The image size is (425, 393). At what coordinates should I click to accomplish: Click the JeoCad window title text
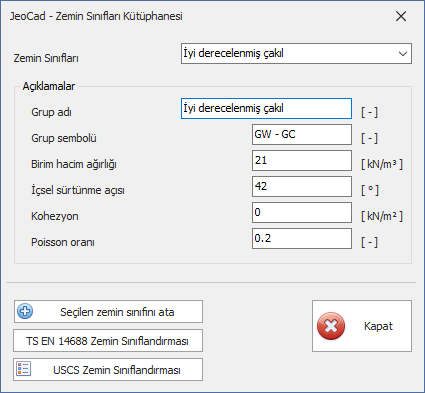[x=96, y=16]
